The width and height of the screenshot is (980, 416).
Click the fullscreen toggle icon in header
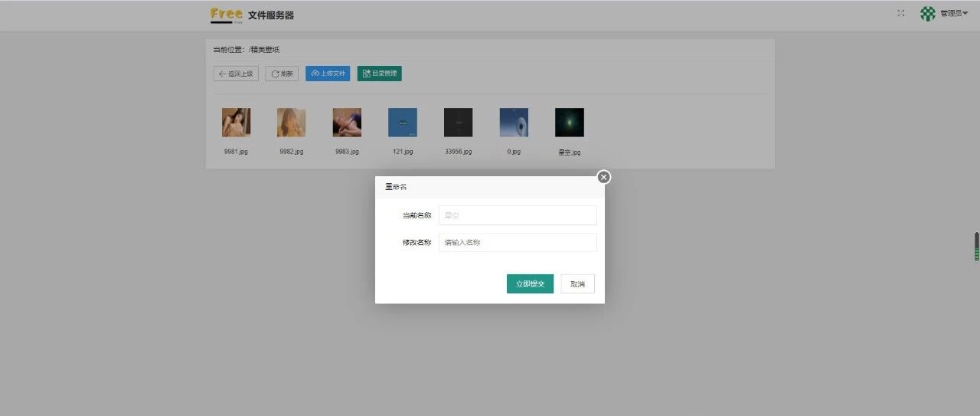click(900, 13)
